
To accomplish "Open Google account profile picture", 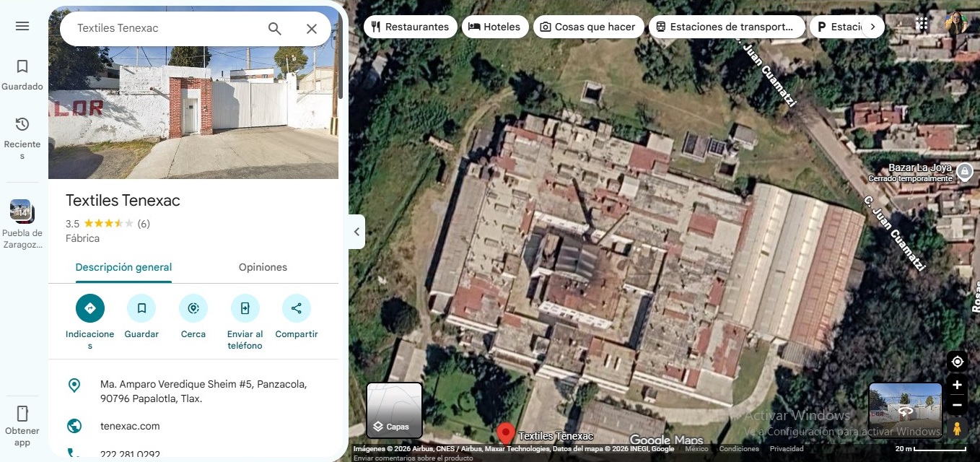I will 957,23.
